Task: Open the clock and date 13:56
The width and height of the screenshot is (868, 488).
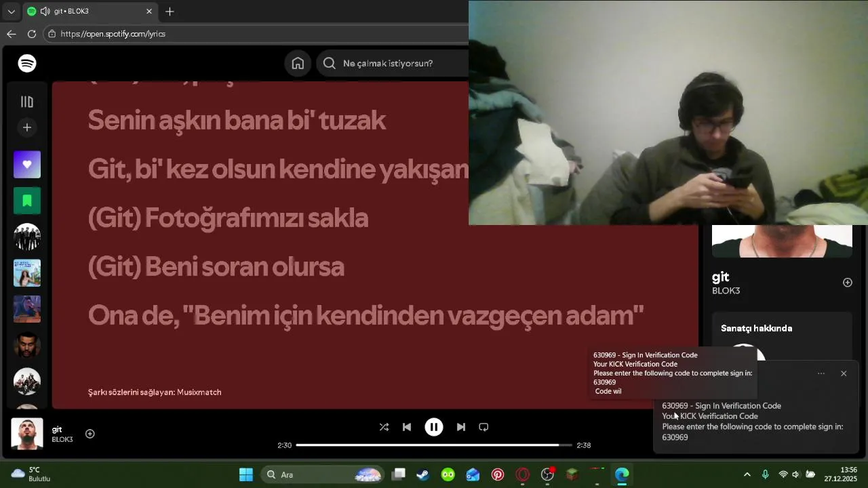Action: tap(841, 474)
